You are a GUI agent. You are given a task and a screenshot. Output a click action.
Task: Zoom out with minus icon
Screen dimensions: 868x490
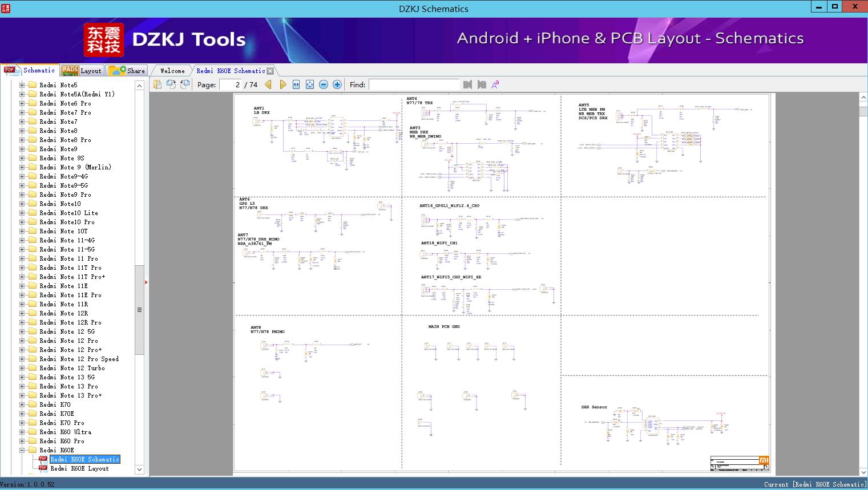point(324,84)
